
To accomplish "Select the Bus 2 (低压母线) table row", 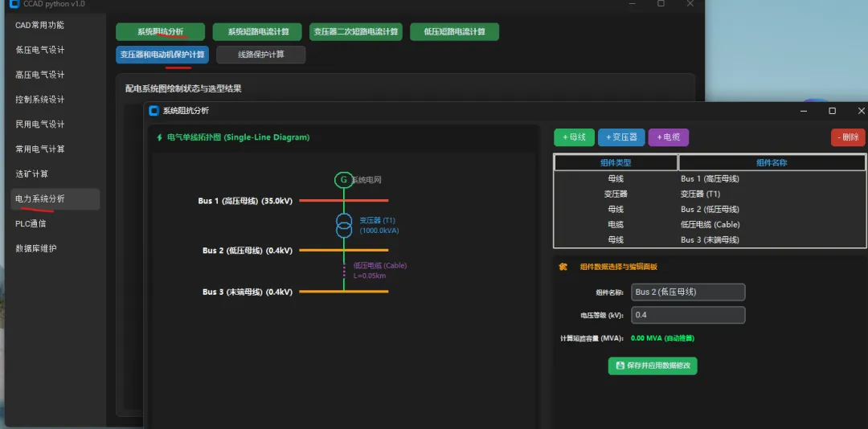I will click(x=710, y=209).
